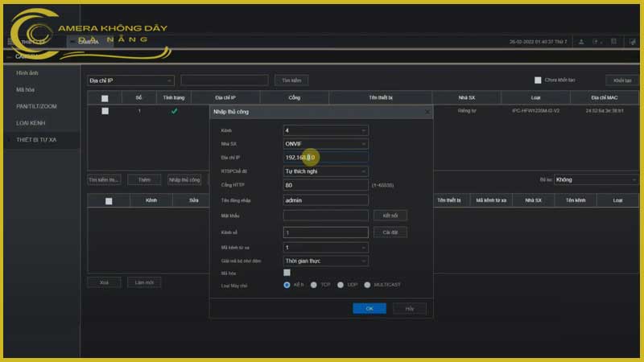Open the Thời gian thực dropdown

[325, 261]
